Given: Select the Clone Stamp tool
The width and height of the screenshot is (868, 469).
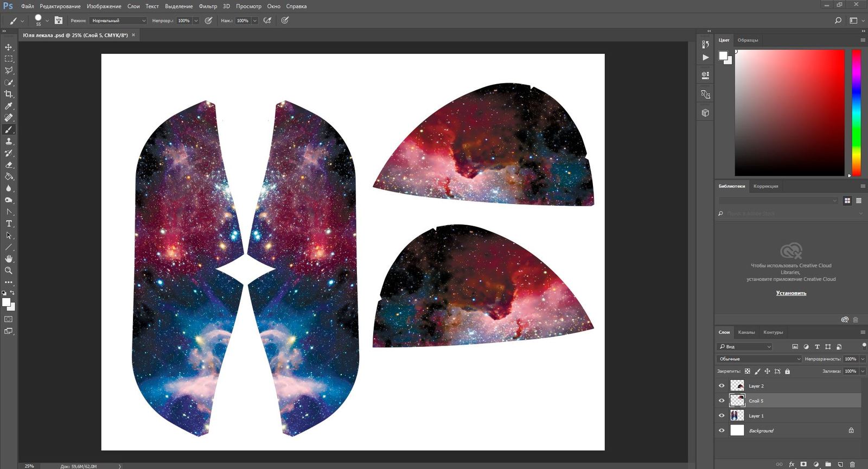Looking at the screenshot, I should (x=9, y=141).
